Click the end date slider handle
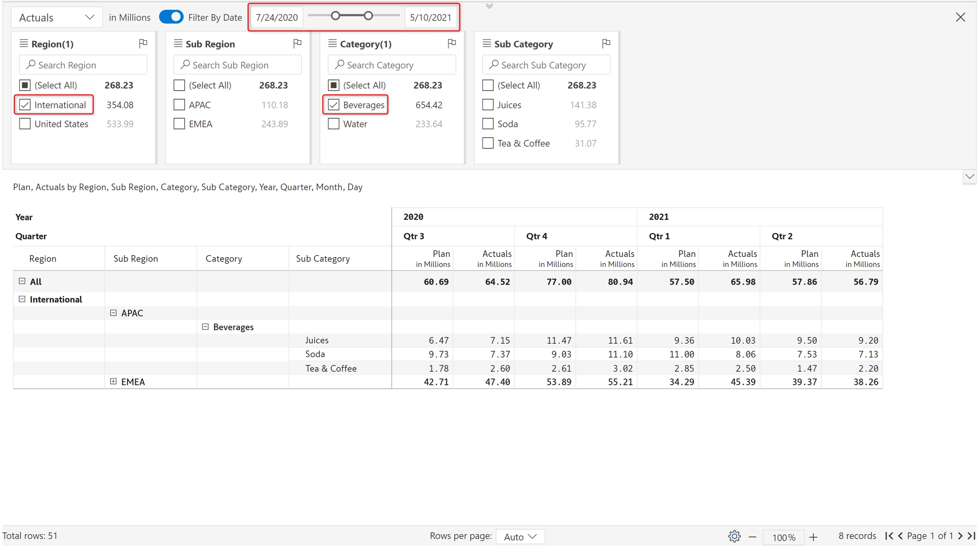This screenshot has width=980, height=549. coord(368,16)
